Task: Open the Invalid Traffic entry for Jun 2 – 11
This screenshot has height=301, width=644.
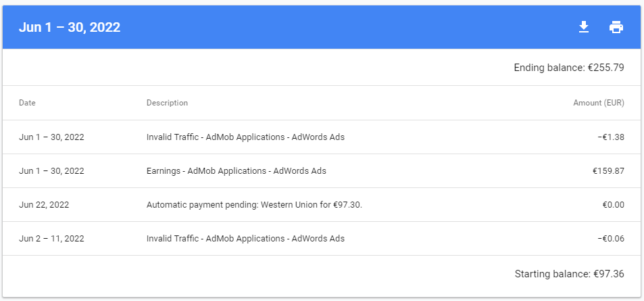Action: point(245,239)
